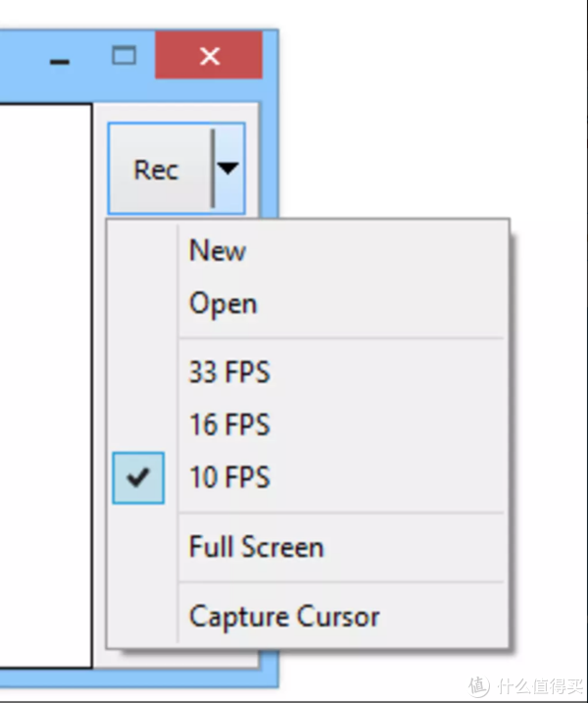Click the 10 FPS menu label
Viewport: 588px width, 703px height.
point(229,478)
